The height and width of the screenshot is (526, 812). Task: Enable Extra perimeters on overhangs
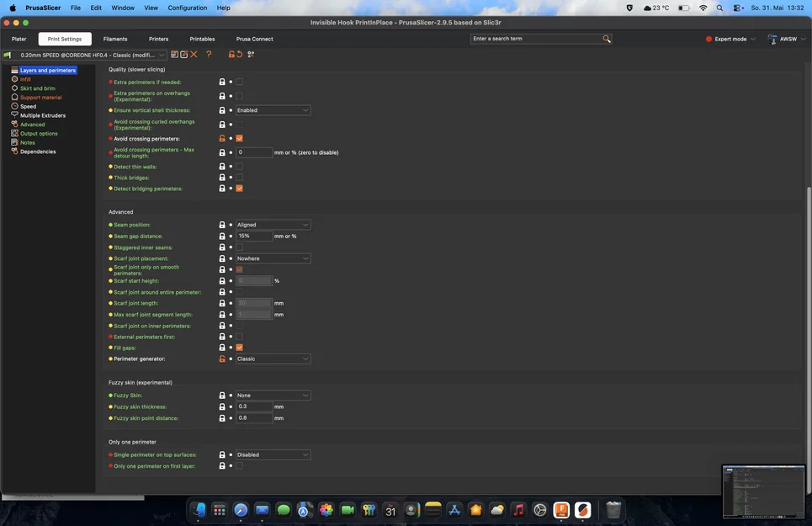pyautogui.click(x=239, y=96)
